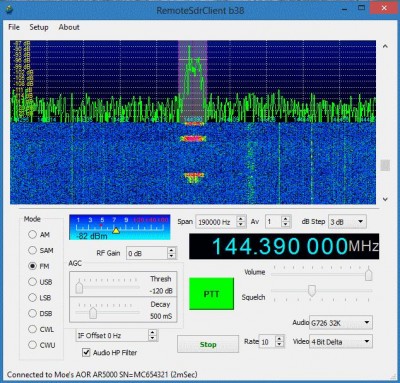
Task: Select the USB mode radio button
Action: point(32,282)
